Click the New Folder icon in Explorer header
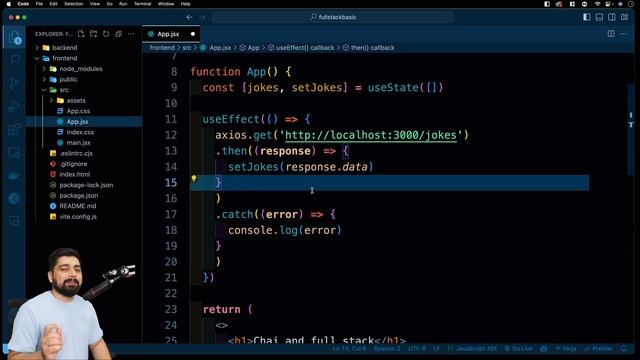Viewport: 640px width, 360px height. point(93,34)
